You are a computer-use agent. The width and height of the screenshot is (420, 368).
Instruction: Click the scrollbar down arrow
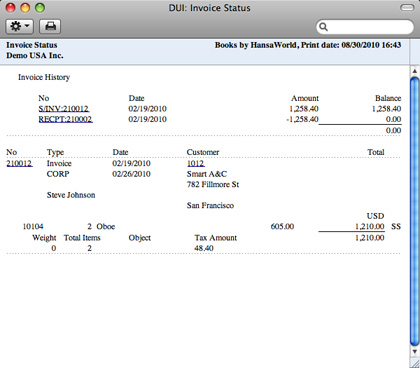414,351
